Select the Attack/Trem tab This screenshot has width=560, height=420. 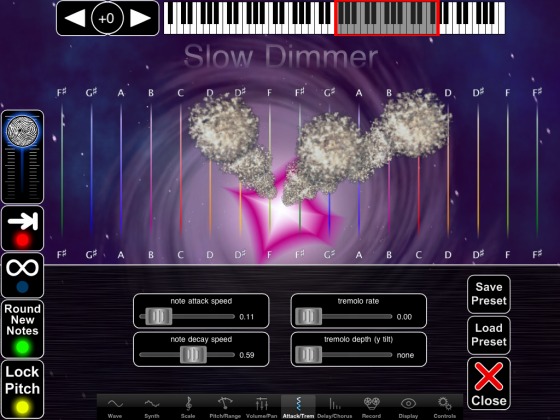pyautogui.click(x=298, y=407)
